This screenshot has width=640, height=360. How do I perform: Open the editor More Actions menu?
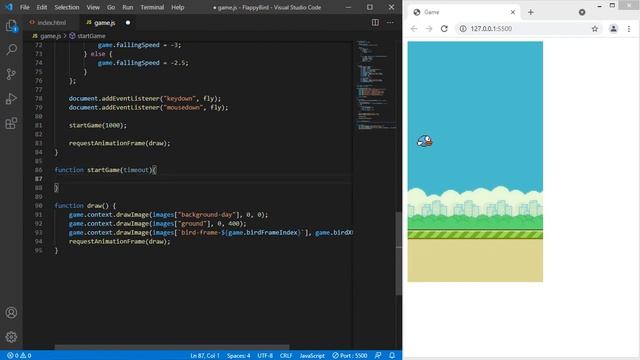click(390, 22)
